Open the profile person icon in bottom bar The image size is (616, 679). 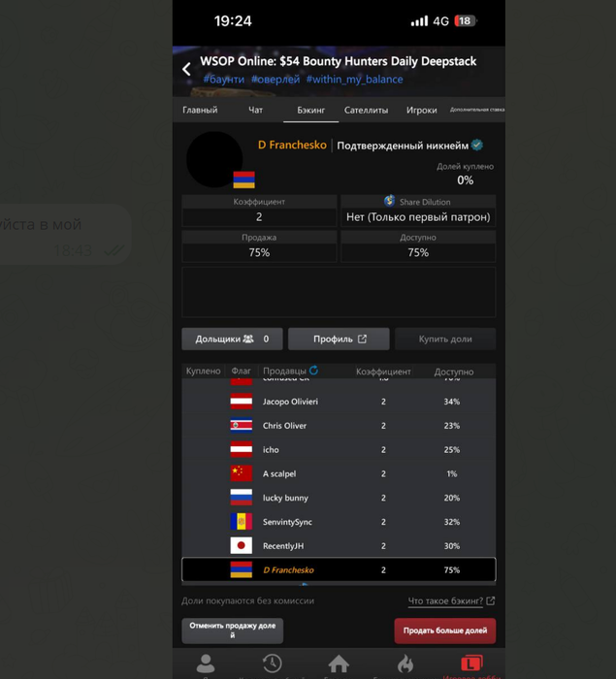point(206,663)
